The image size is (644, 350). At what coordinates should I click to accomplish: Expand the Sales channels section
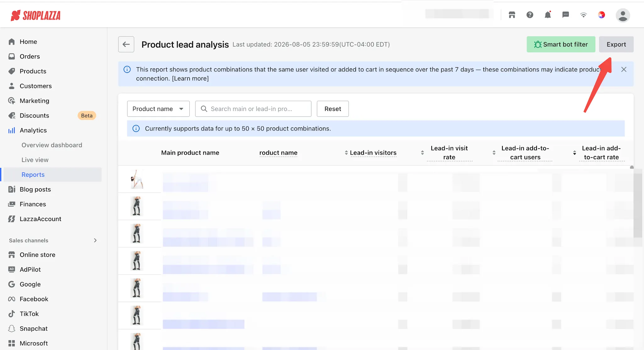(x=95, y=240)
